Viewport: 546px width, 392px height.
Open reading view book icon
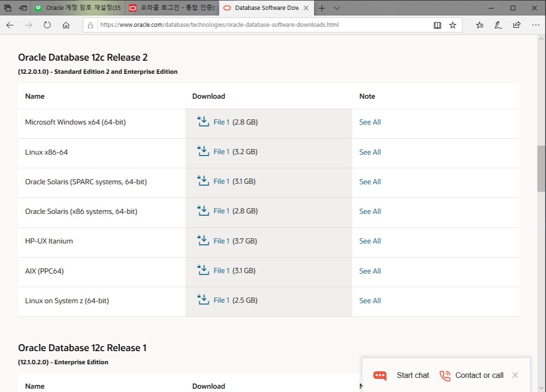[x=437, y=25]
